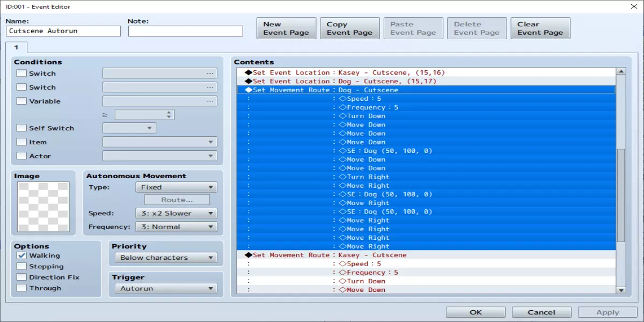Click the New Event Page button

(x=286, y=28)
